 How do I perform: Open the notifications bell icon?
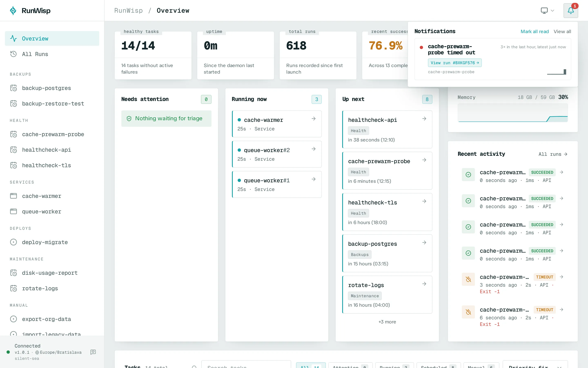[570, 10]
